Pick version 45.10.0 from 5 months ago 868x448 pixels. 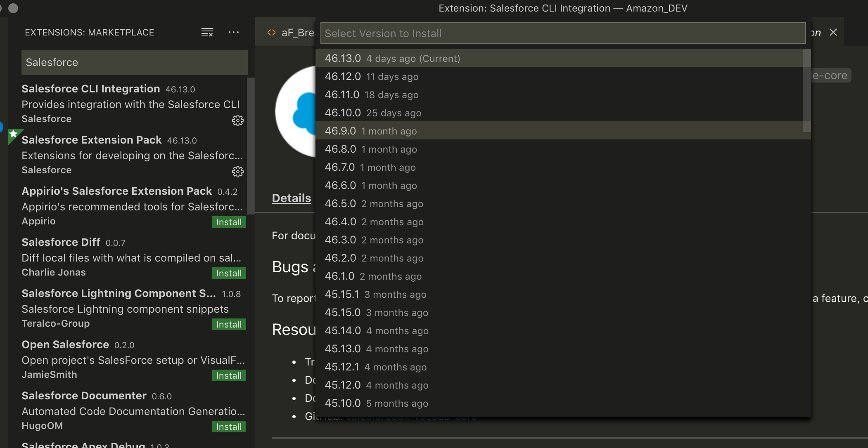coord(563,403)
